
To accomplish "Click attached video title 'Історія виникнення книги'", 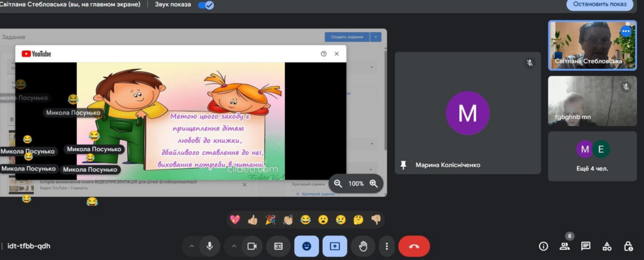I will [118, 182].
